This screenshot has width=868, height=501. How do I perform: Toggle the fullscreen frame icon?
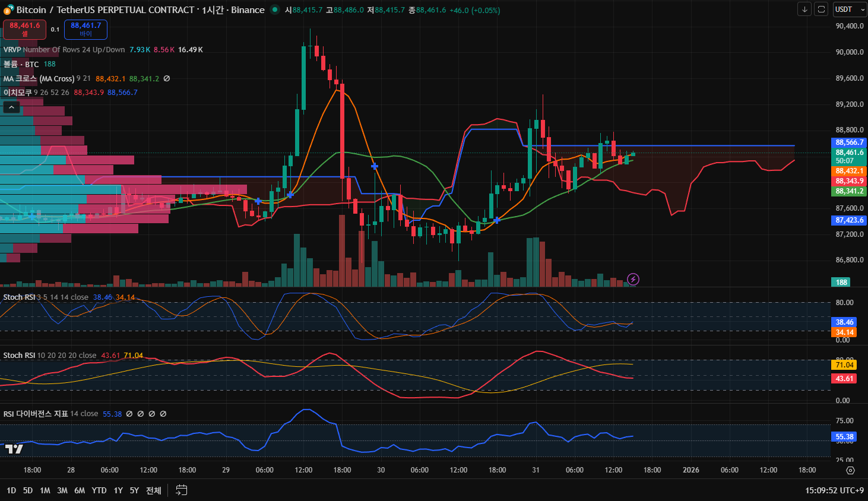coord(821,9)
